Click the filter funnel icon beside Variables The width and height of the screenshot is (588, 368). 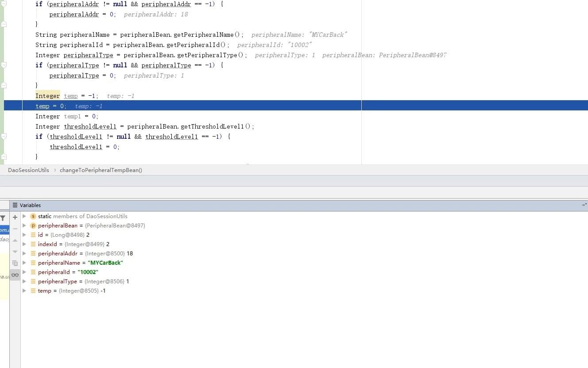(x=3, y=218)
